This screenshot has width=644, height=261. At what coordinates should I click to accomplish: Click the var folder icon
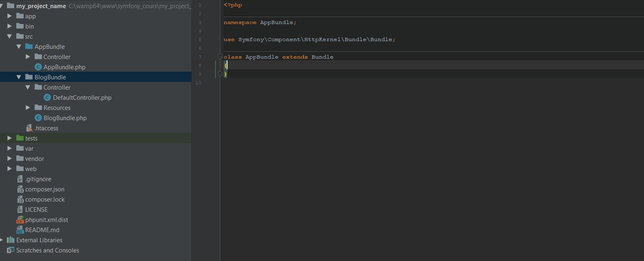20,148
